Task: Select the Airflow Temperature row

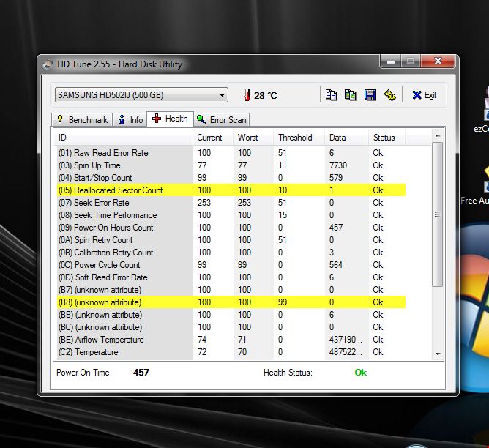Action: pos(231,340)
